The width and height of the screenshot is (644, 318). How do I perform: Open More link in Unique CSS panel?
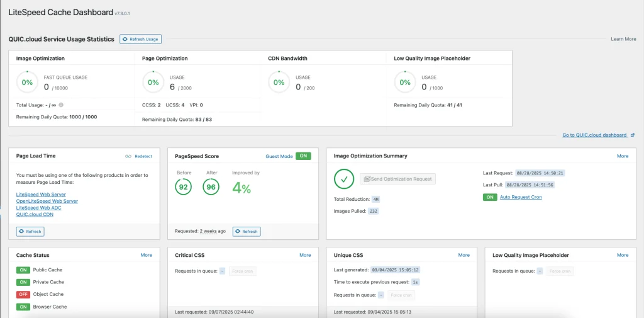[464, 255]
